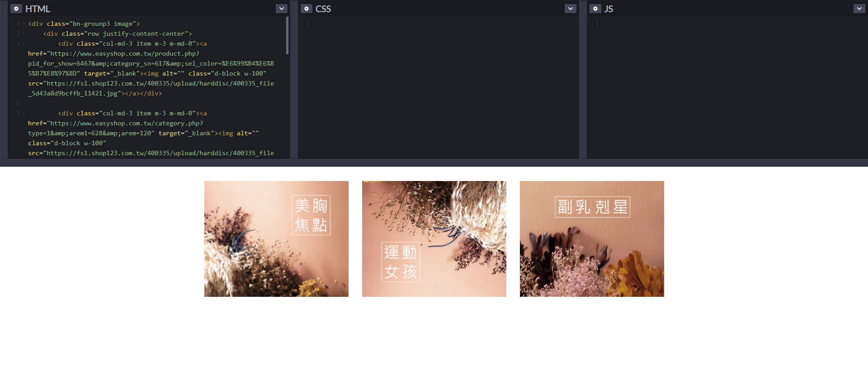Select the CSS panel title
868x381 pixels.
pos(323,9)
